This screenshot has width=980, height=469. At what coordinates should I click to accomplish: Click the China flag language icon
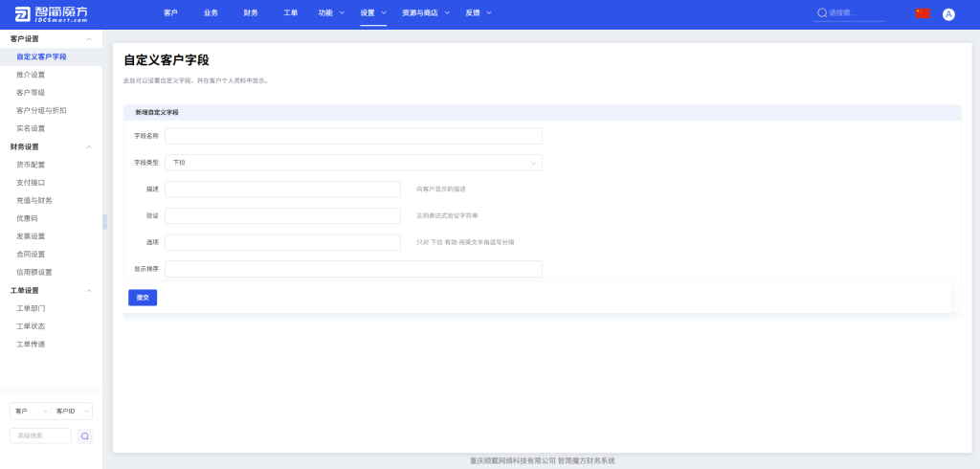(923, 13)
